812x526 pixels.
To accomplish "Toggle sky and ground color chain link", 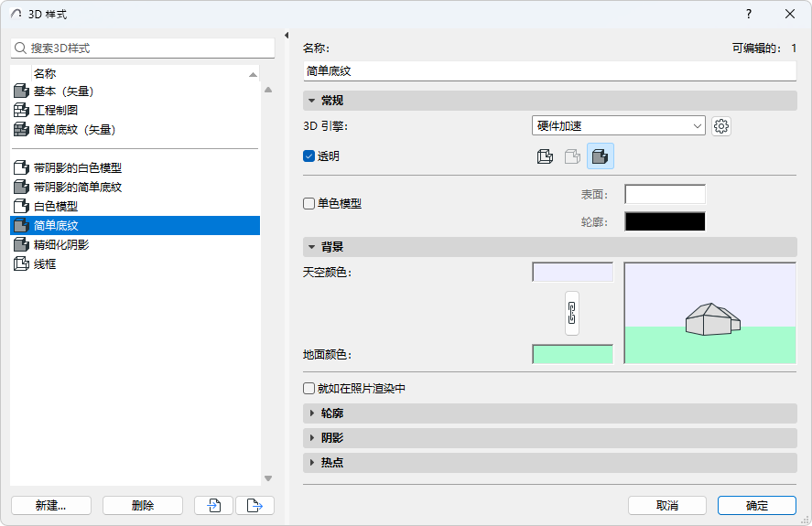I will coord(572,313).
